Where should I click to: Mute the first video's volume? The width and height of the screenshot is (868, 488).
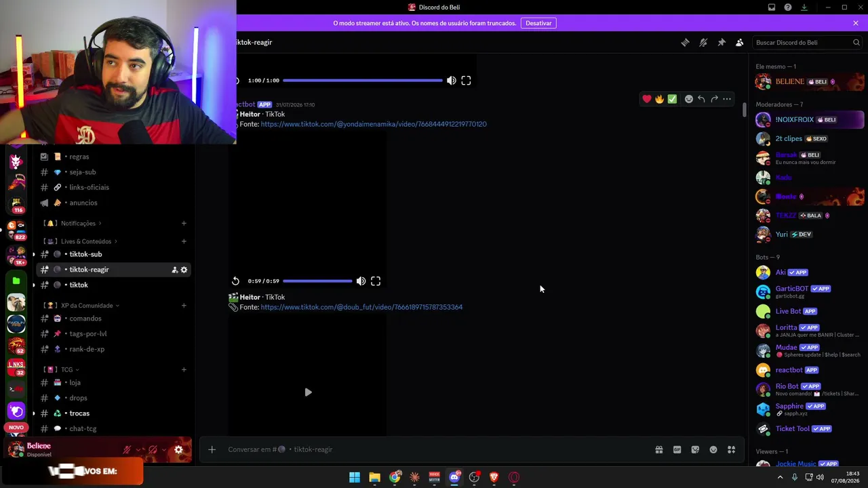click(452, 81)
